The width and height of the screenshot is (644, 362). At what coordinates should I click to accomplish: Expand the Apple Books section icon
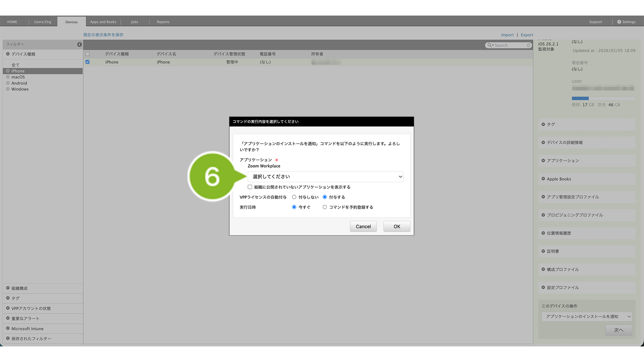click(x=543, y=179)
